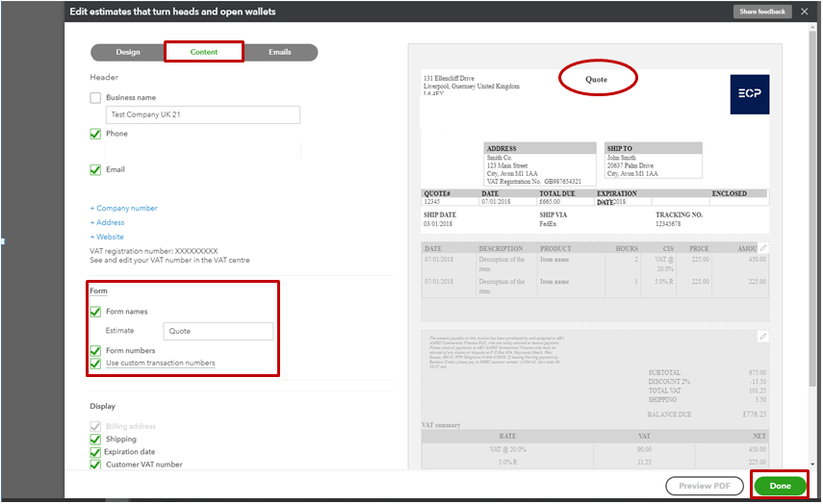Click the VAT registration number text

tap(153, 251)
